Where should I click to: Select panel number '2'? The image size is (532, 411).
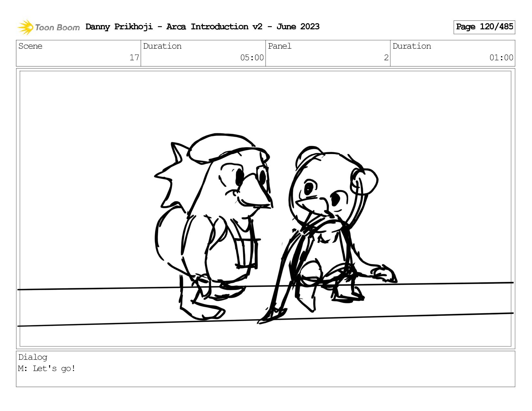pos(386,58)
